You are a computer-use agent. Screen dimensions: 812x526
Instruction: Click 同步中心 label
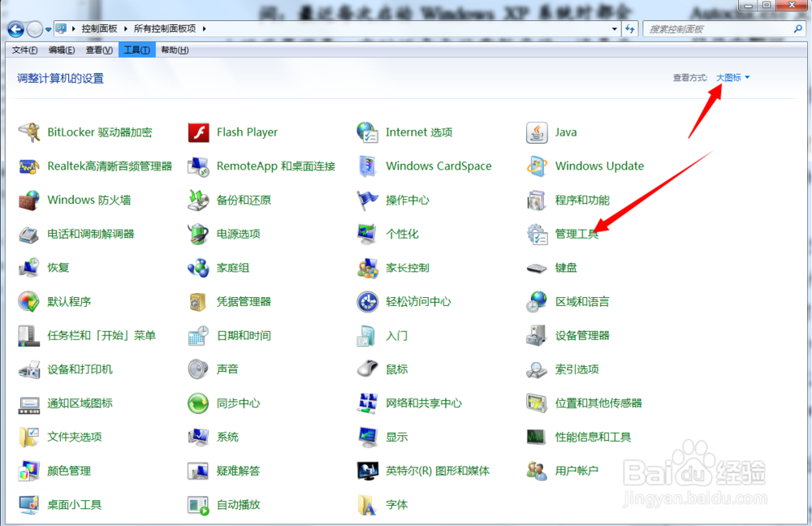click(x=238, y=403)
